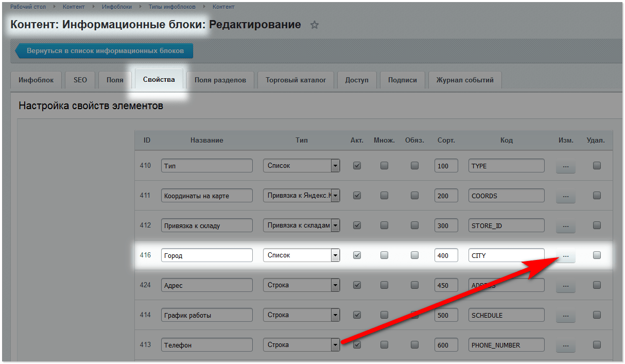Click the STORE_ID code input field

point(507,226)
